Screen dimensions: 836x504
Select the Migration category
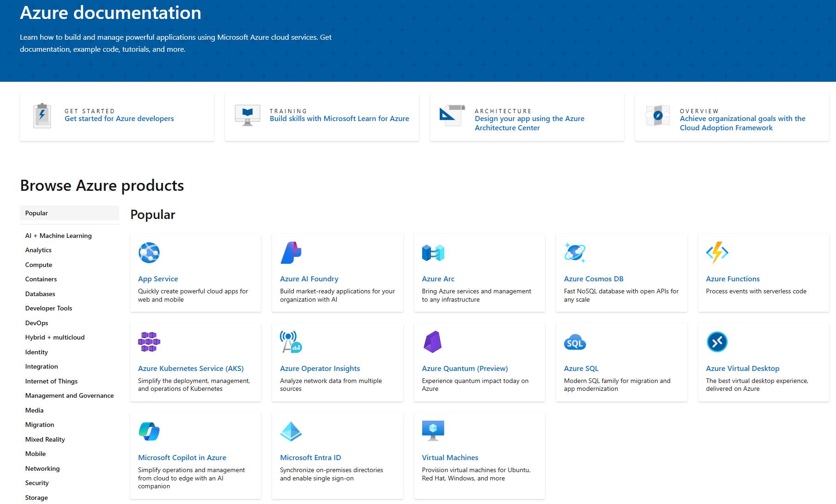point(40,425)
